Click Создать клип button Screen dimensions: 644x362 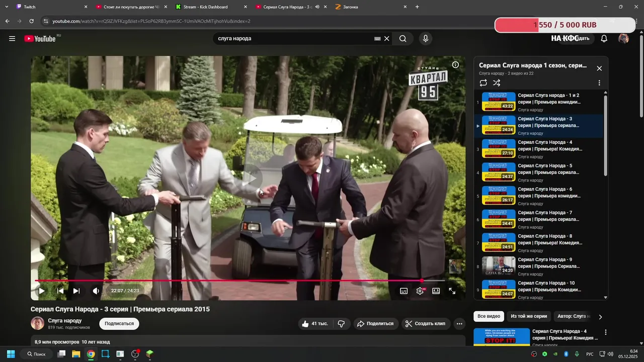click(426, 324)
